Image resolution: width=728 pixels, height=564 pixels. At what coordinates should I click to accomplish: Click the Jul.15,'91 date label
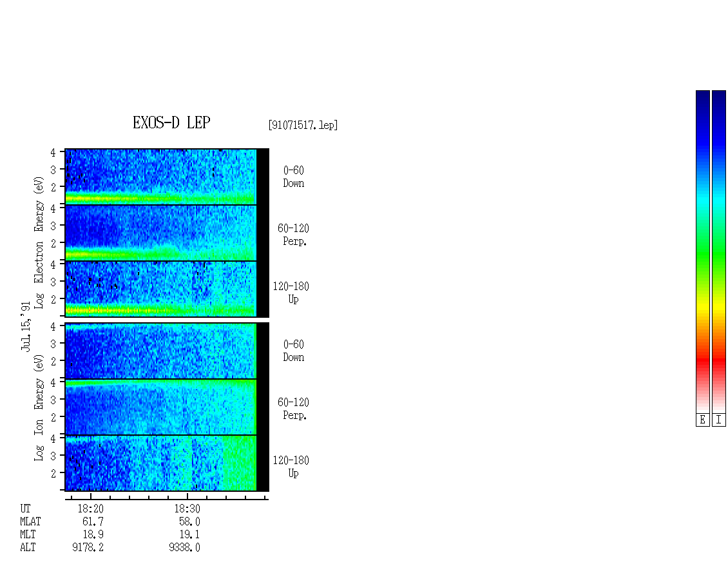tap(26, 327)
